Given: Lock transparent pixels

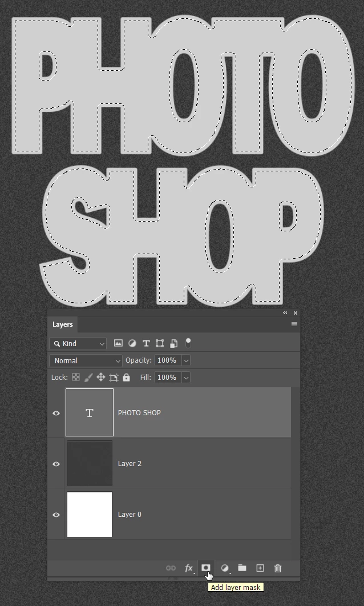Looking at the screenshot, I should (x=76, y=377).
